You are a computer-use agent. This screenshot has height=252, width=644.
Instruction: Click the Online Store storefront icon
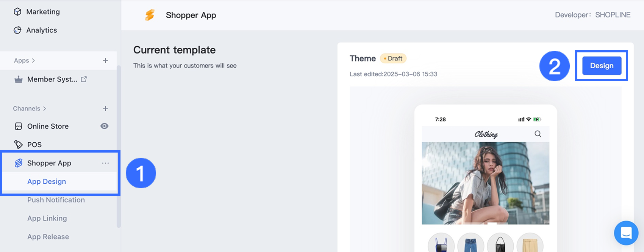(x=18, y=126)
